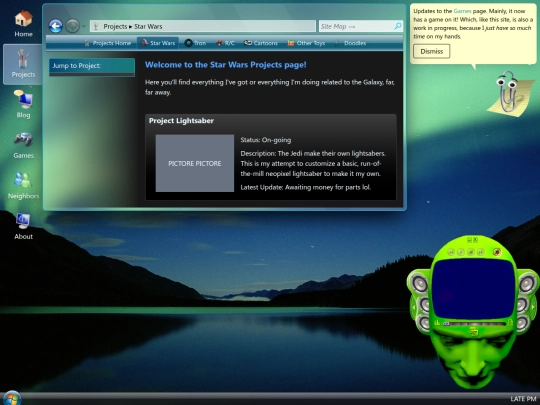540x405 pixels.
Task: Open the Projects desktop icon
Action: point(23,64)
